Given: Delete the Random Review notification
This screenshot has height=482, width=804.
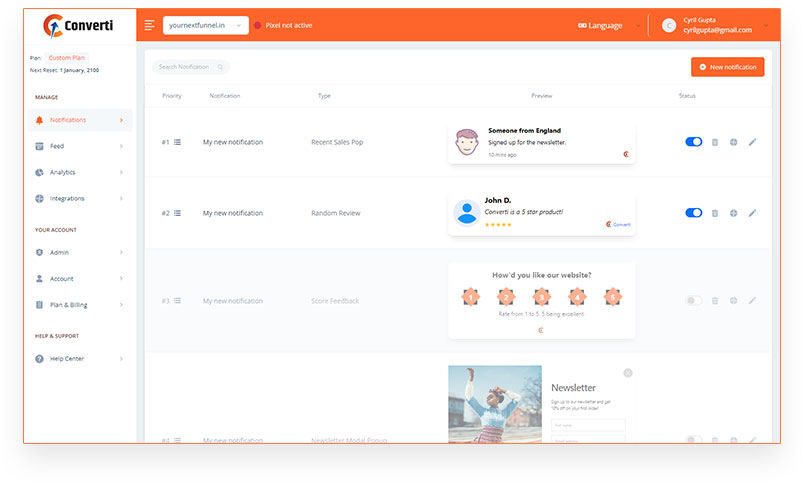Looking at the screenshot, I should pyautogui.click(x=715, y=213).
